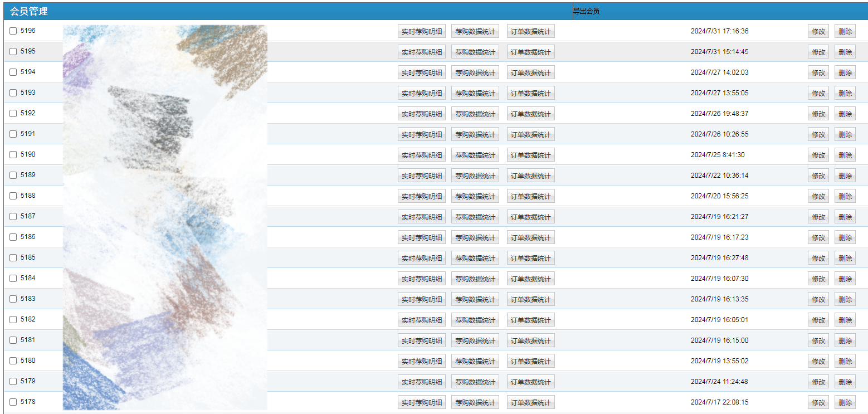View 订单数据统计 for member 5194
Viewport: 868px width, 414px height.
530,73
